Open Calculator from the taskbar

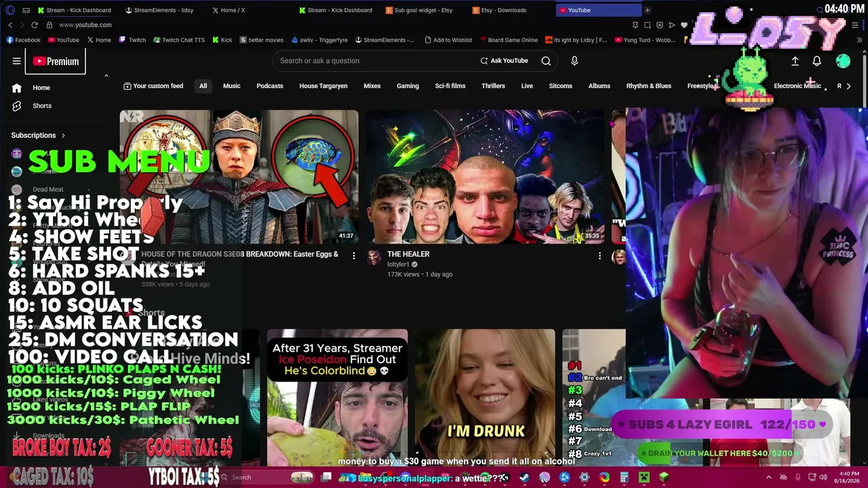tap(625, 477)
